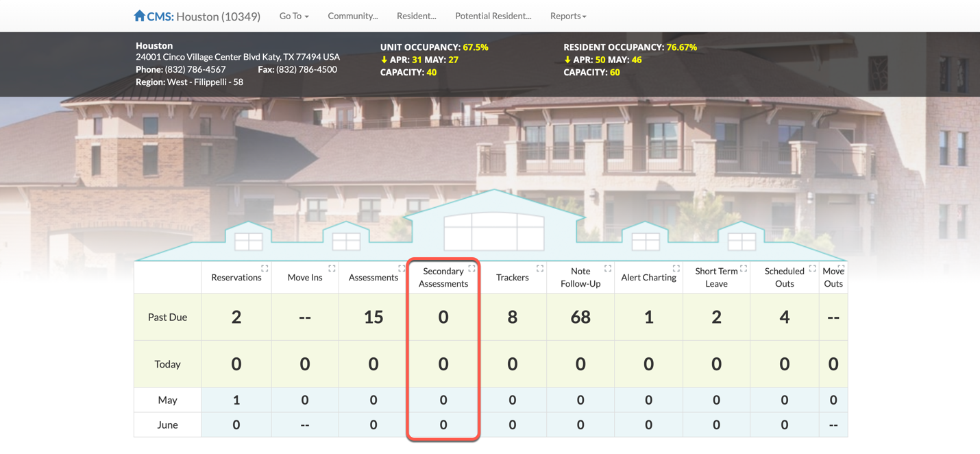The width and height of the screenshot is (980, 454).
Task: Click May Reservations count 1
Action: click(x=236, y=400)
